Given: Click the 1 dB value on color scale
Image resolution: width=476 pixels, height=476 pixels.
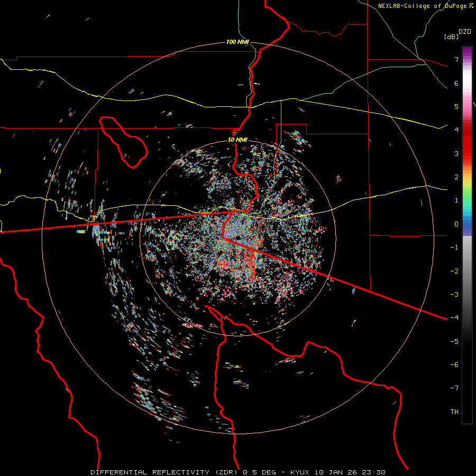Looking at the screenshot, I should pyautogui.click(x=456, y=200).
